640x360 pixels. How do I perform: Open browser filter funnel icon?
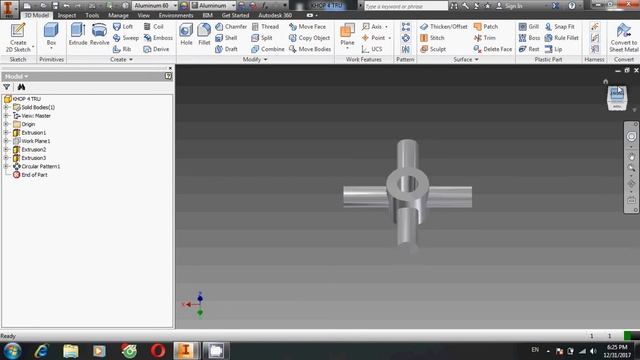[7, 87]
